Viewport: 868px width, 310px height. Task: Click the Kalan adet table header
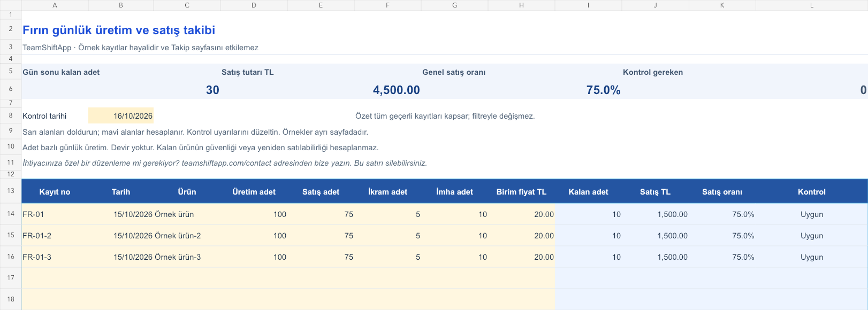tap(588, 192)
